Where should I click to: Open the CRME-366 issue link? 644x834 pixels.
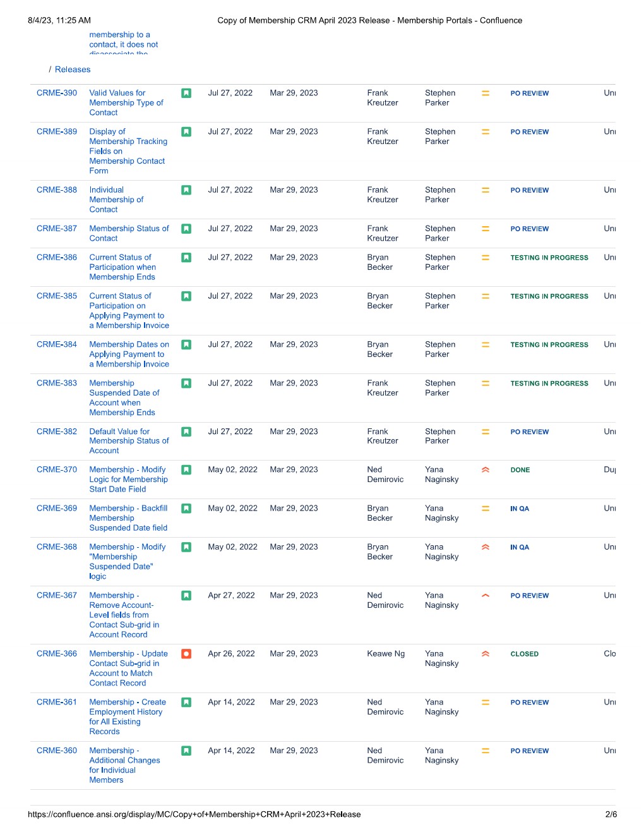57,654
